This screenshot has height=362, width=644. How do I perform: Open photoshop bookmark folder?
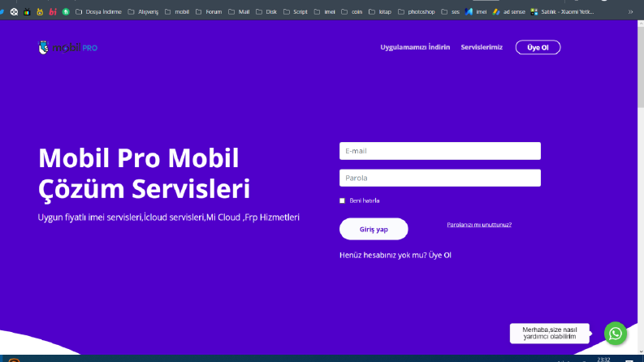point(417,12)
